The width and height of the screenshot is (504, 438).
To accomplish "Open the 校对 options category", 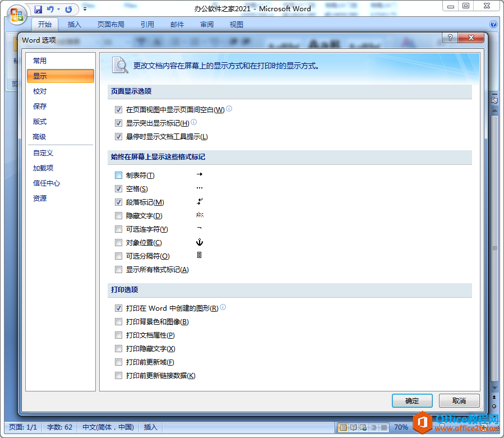I will (x=61, y=91).
